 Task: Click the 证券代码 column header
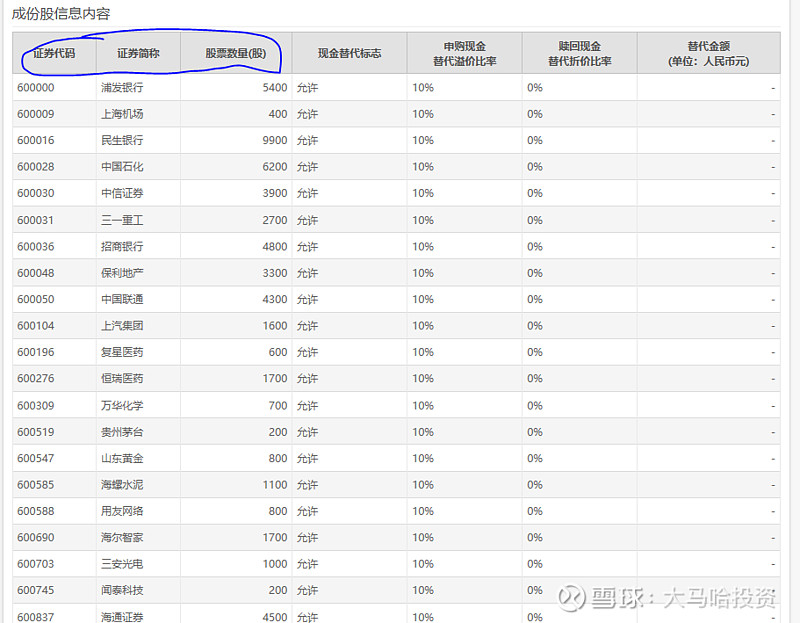[x=54, y=53]
